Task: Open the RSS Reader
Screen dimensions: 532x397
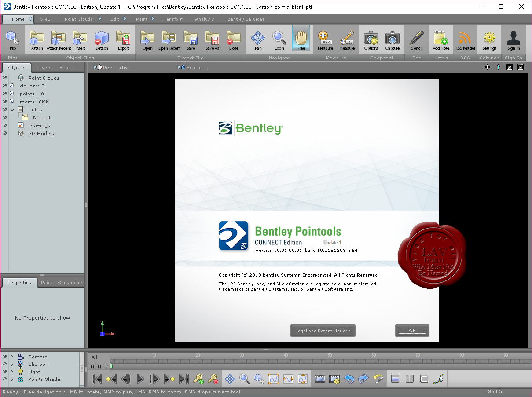Action: point(465,40)
